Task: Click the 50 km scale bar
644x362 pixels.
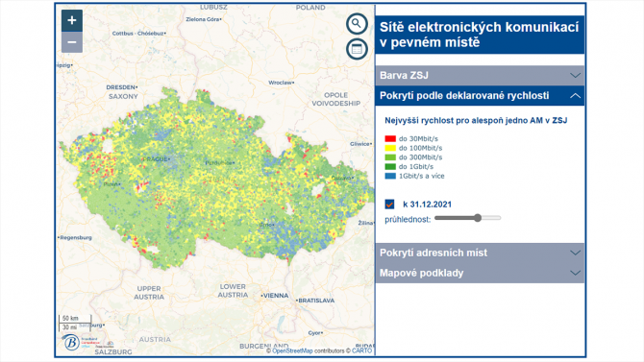Action: pyautogui.click(x=75, y=319)
